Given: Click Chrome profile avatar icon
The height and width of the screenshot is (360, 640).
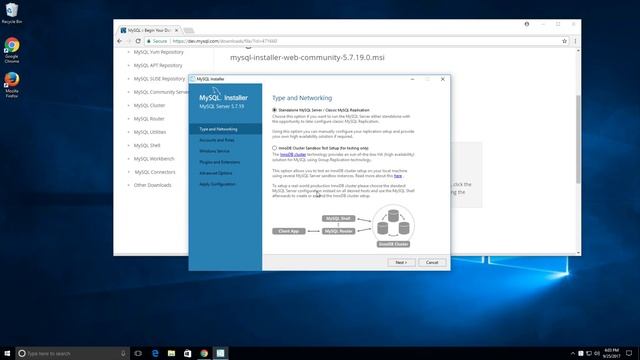Looking at the screenshot, I should (x=527, y=24).
